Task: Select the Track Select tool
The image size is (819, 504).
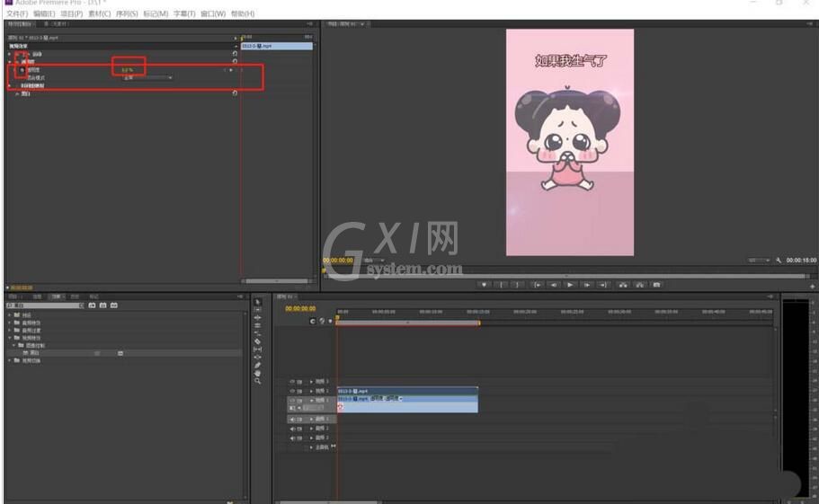Action: [x=257, y=309]
